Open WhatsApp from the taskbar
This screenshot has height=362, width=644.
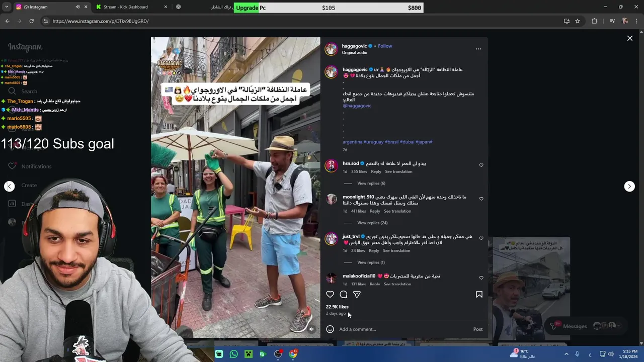(233, 354)
